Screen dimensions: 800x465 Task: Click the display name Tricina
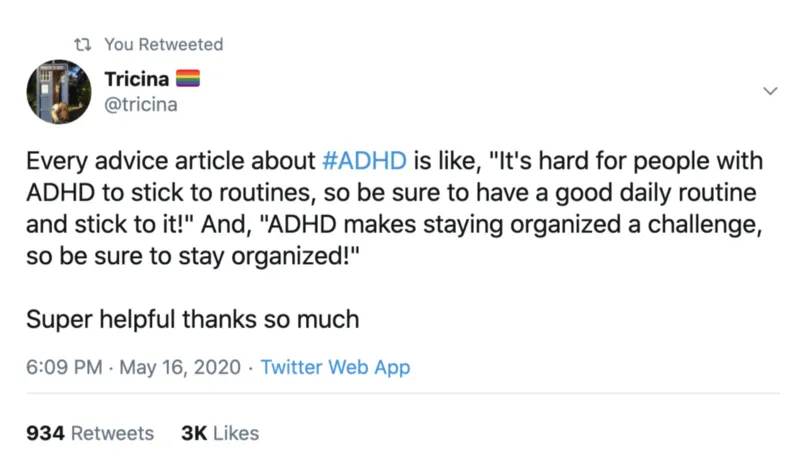[137, 80]
